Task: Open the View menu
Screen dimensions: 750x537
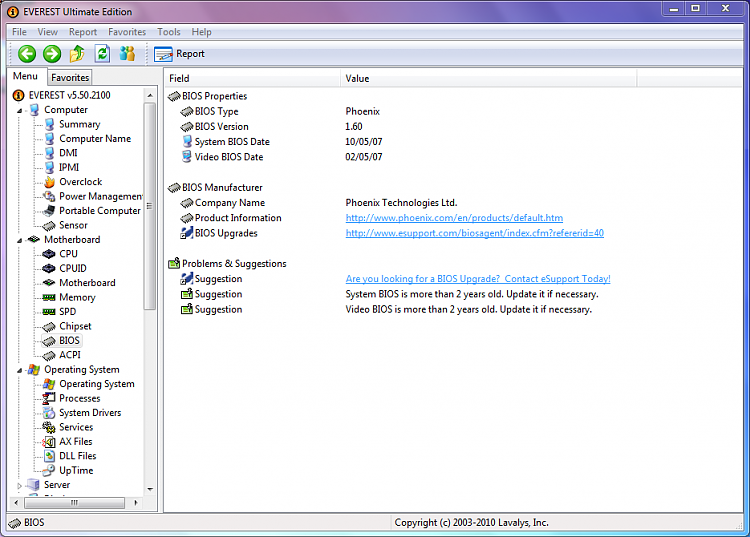Action: coord(47,32)
